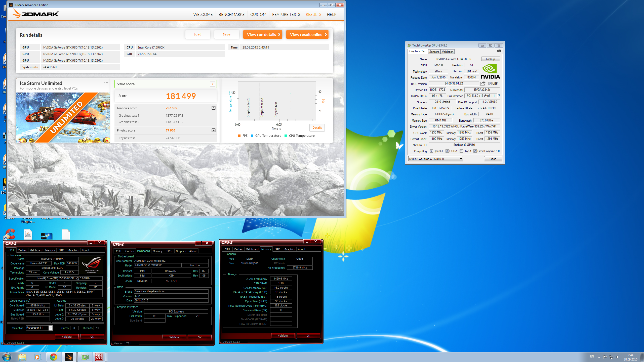Click the blue GPU Temperature legend swatch
Viewport: 644px width, 362px height.
(252, 136)
